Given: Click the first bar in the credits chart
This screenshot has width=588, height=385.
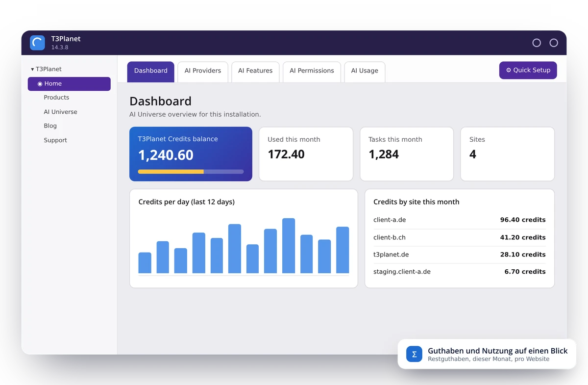Looking at the screenshot, I should (145, 263).
